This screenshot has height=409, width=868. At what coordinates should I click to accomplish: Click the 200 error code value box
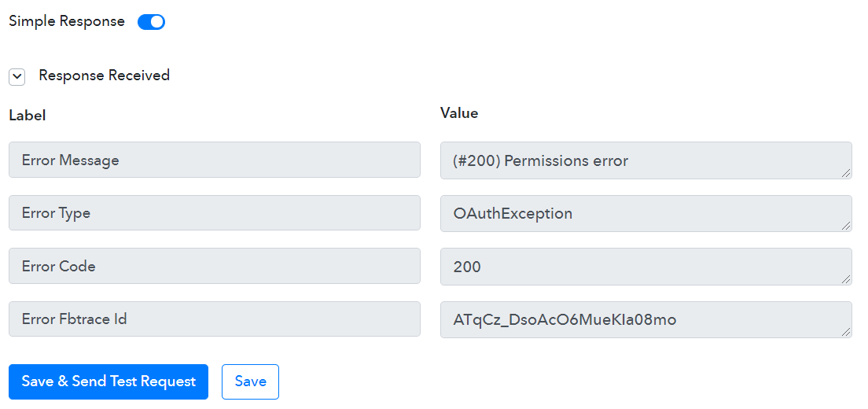[646, 266]
